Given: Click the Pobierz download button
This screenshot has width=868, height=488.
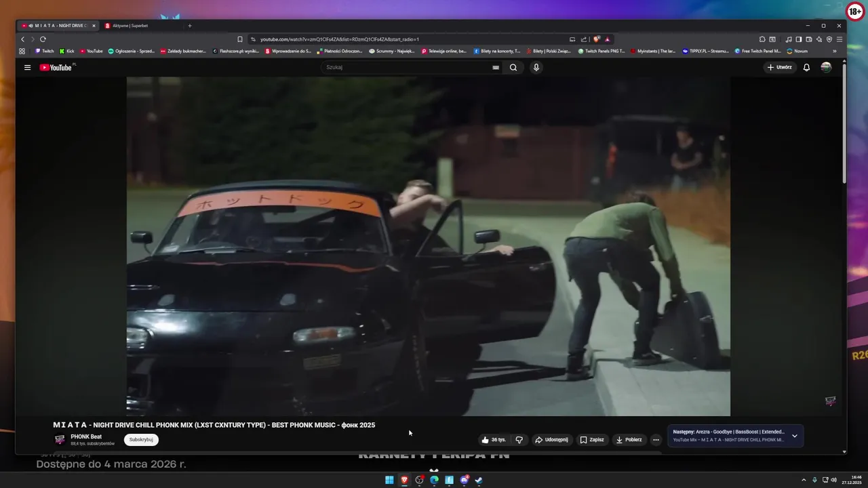Looking at the screenshot, I should click(x=629, y=440).
